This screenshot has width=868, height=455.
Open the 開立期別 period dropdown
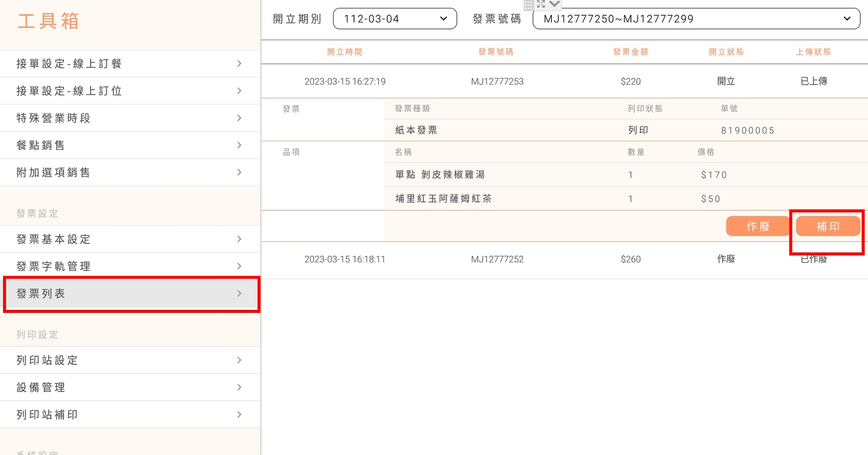point(395,19)
